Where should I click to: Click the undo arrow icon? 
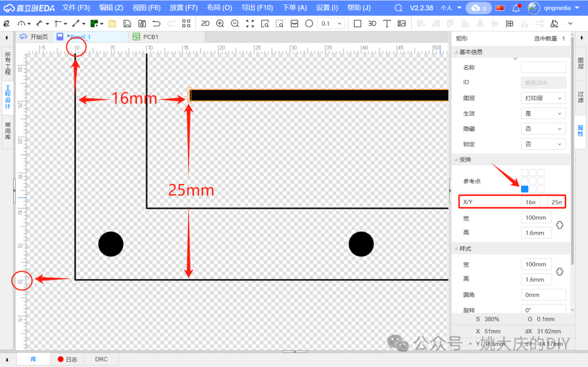(156, 23)
